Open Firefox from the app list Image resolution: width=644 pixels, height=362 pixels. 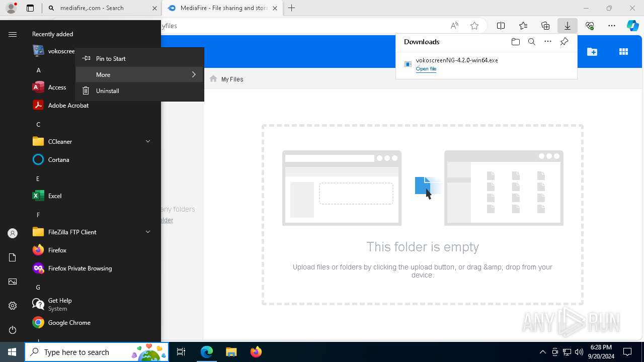[x=93, y=250]
